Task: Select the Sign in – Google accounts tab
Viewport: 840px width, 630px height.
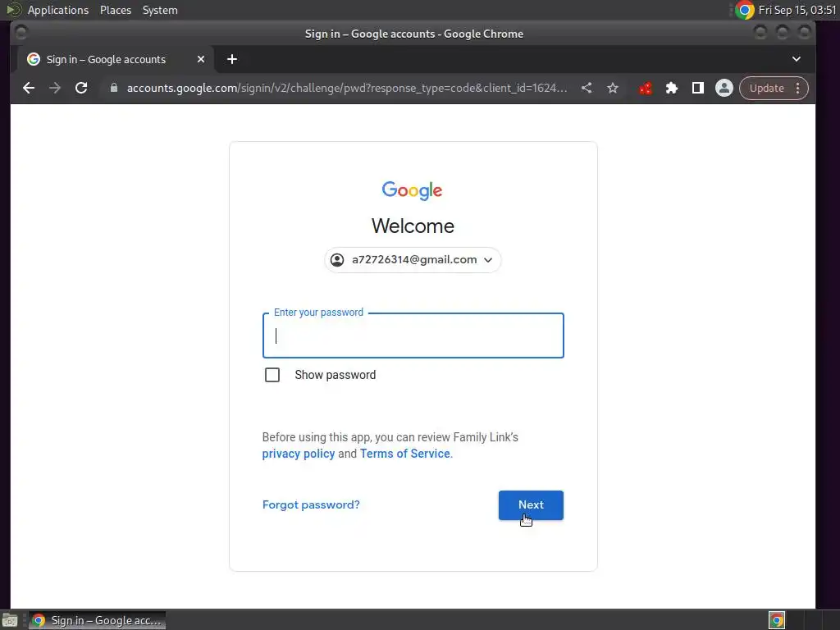Action: 116,59
